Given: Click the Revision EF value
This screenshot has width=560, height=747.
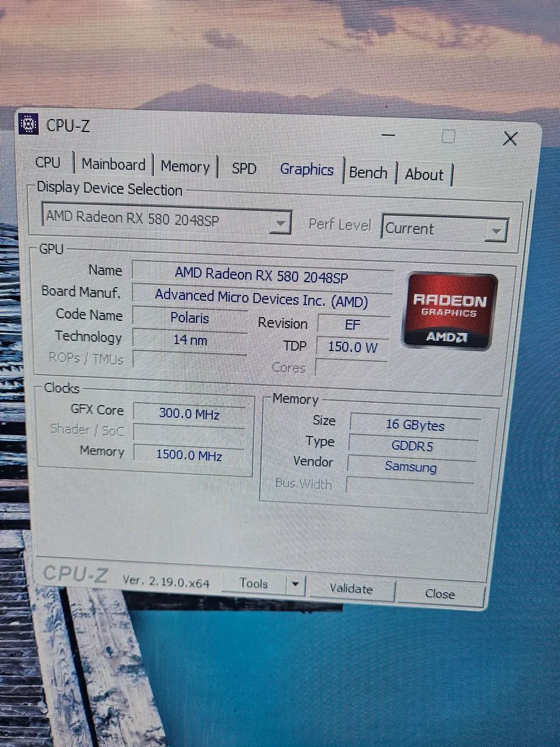Looking at the screenshot, I should [x=352, y=324].
